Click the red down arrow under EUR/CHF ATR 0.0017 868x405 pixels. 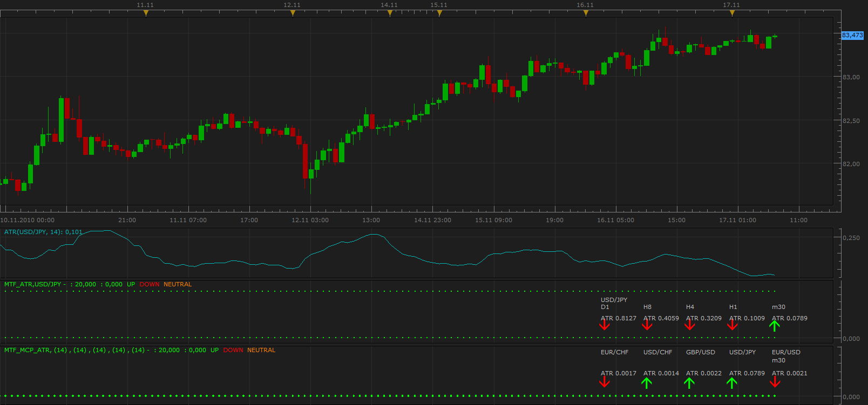tap(605, 382)
